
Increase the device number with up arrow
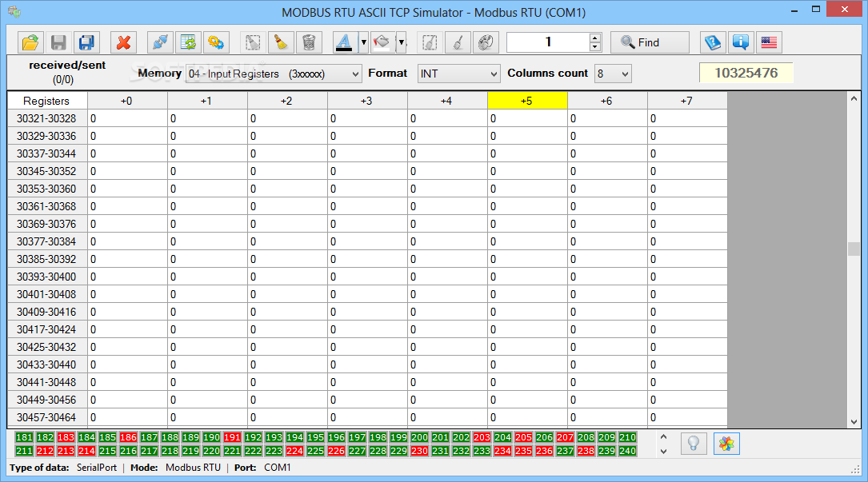[595, 38]
